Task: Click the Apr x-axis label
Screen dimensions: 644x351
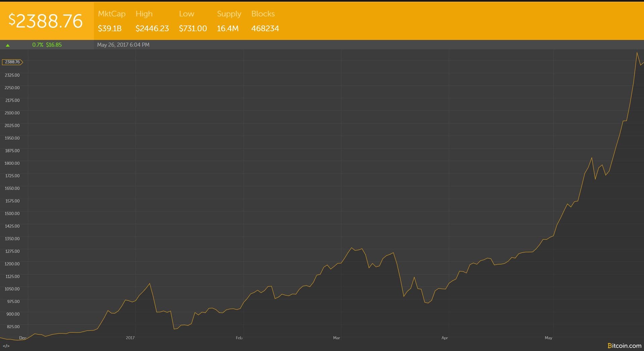Action: (444, 338)
